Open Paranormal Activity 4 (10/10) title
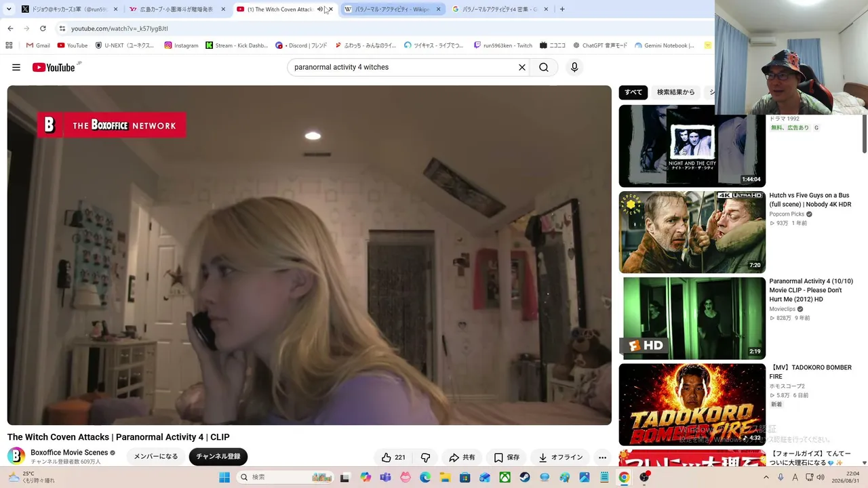 811,290
